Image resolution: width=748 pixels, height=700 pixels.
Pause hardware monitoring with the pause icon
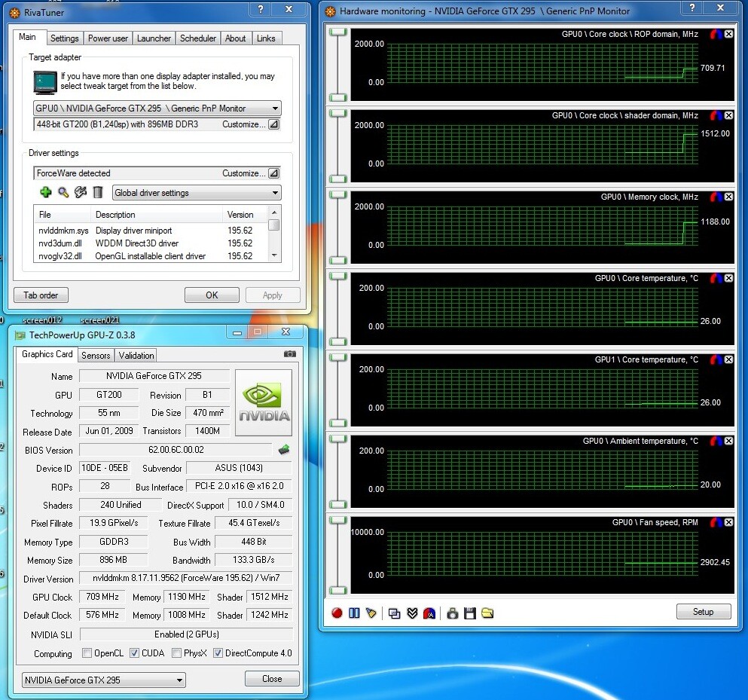[353, 613]
